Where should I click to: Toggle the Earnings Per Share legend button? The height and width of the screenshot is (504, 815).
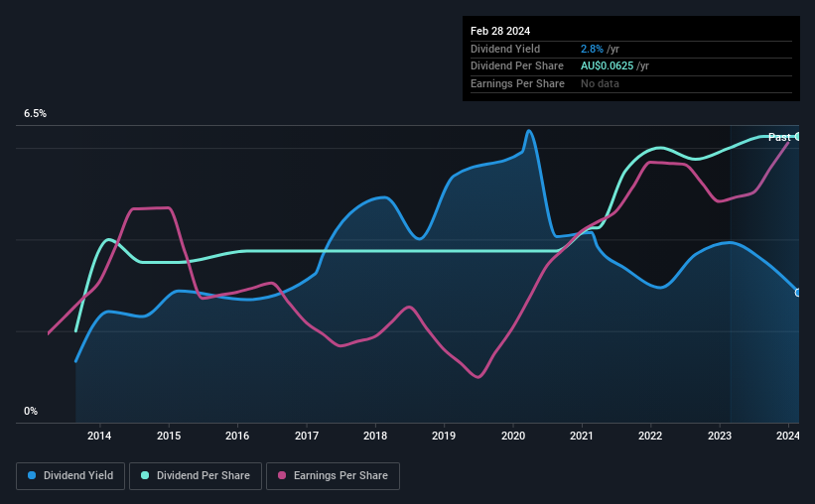[333, 476]
